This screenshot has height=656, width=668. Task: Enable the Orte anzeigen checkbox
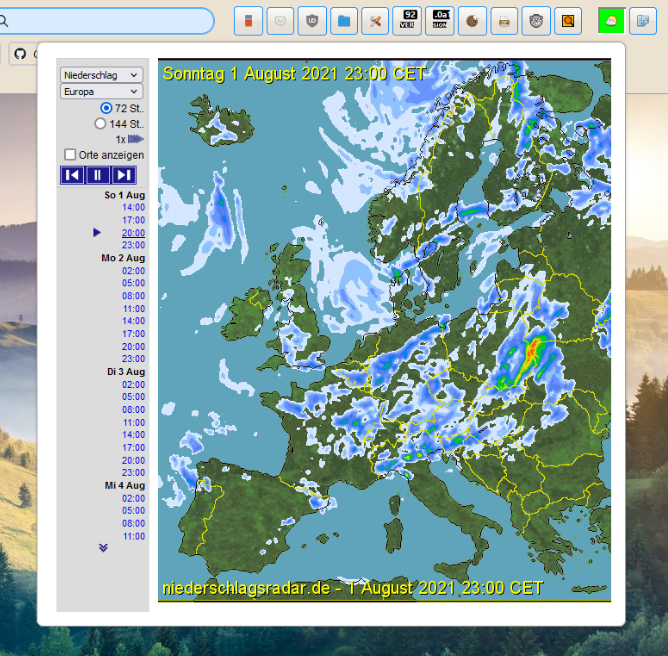pyautogui.click(x=70, y=155)
